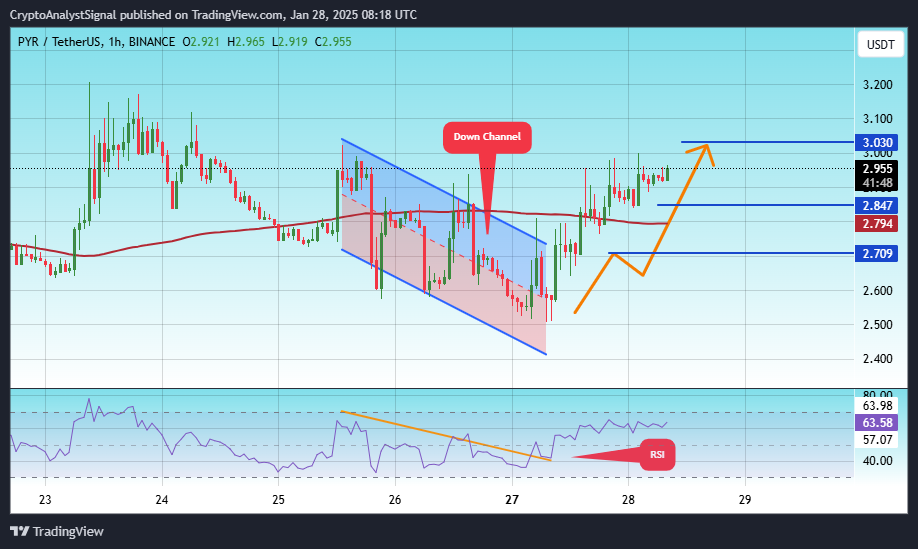Click the 3.200 price axis tick
The image size is (918, 549).
pos(878,85)
